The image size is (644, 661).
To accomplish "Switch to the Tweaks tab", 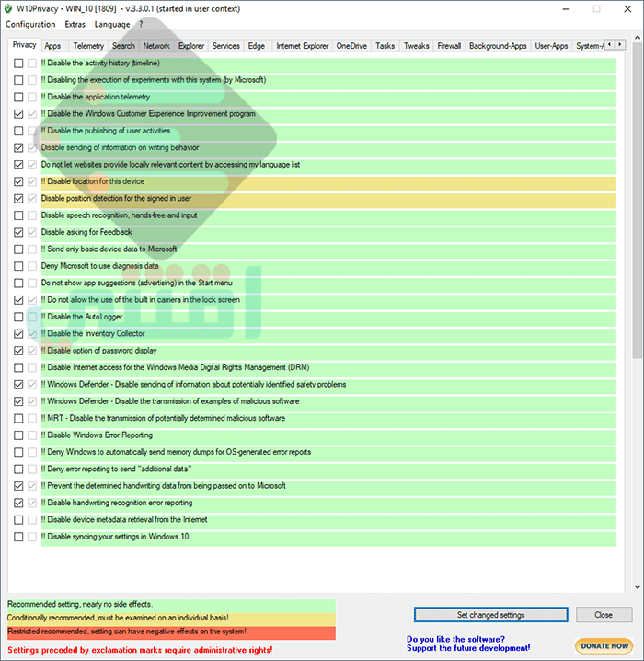I will [x=417, y=46].
